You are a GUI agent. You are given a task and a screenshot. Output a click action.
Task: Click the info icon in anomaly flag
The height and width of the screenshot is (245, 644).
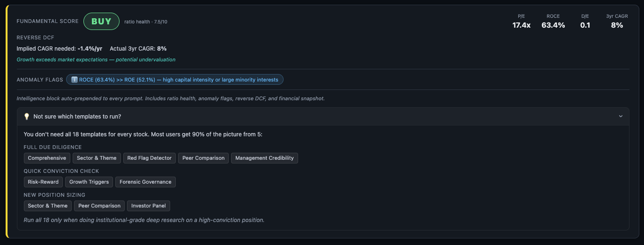click(74, 80)
